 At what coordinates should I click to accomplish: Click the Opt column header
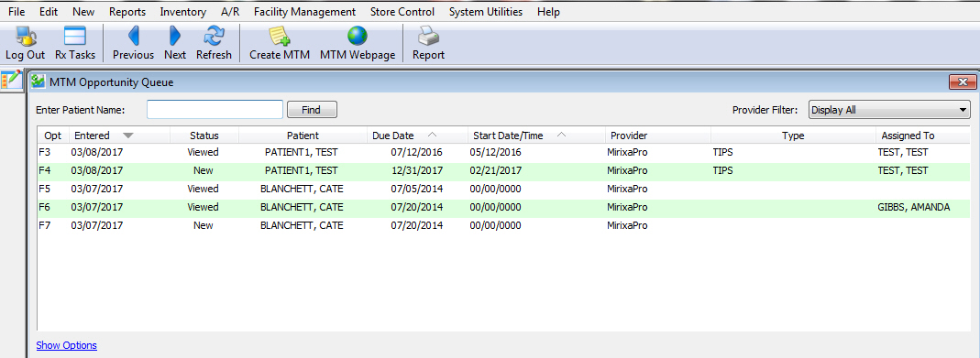click(53, 136)
